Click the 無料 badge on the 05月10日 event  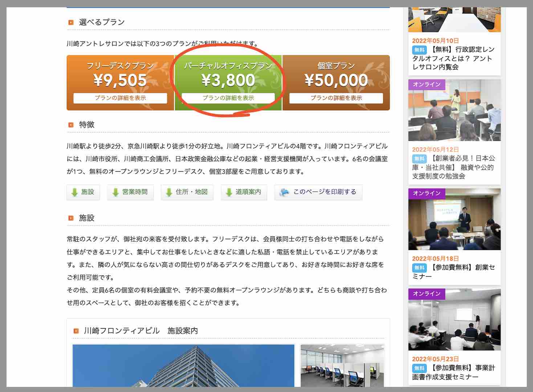point(419,49)
